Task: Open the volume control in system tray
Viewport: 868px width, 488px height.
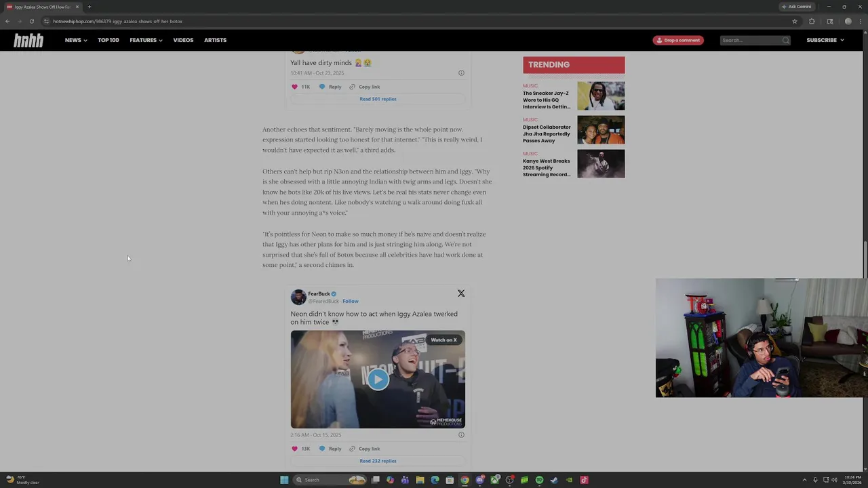Action: click(834, 480)
